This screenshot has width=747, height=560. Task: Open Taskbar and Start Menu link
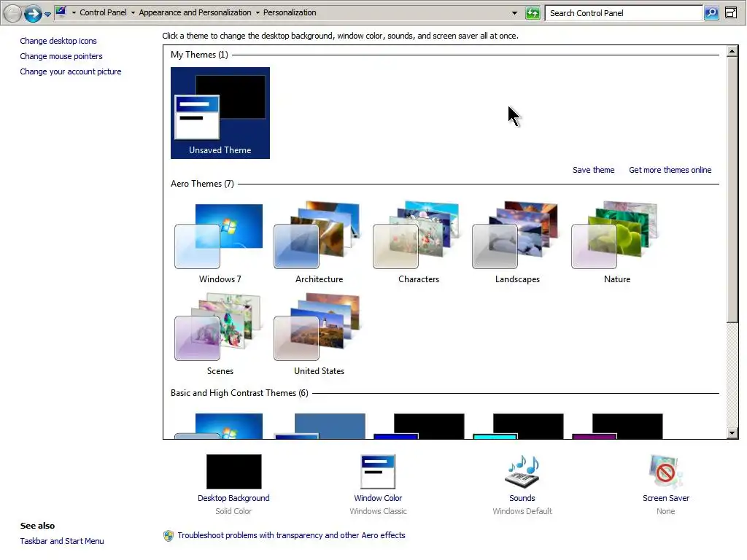[62, 541]
